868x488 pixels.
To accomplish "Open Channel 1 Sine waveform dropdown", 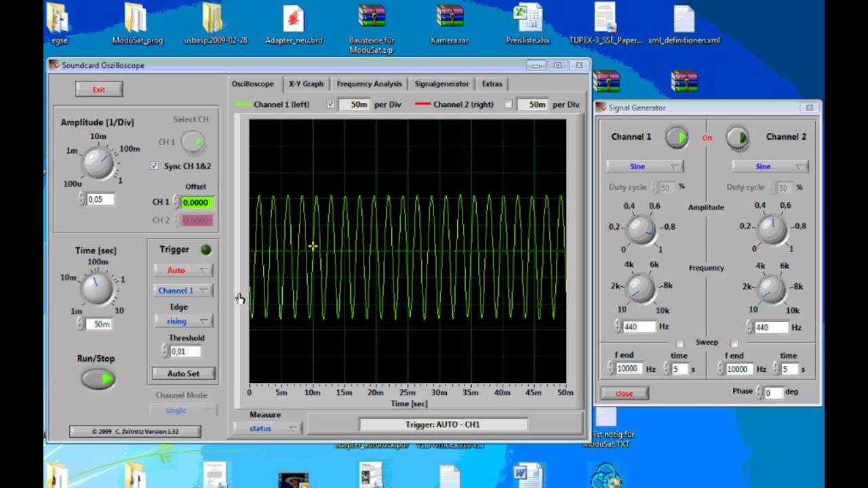I will click(644, 166).
